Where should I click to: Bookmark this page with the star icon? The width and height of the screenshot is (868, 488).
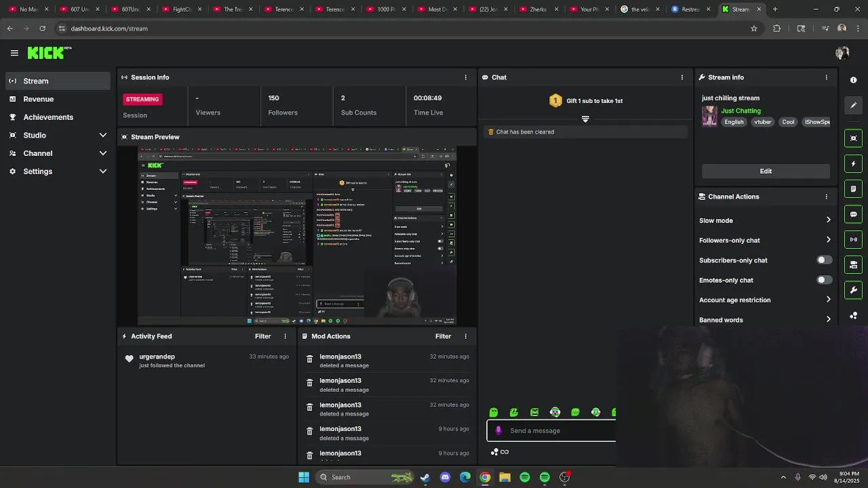pos(753,28)
